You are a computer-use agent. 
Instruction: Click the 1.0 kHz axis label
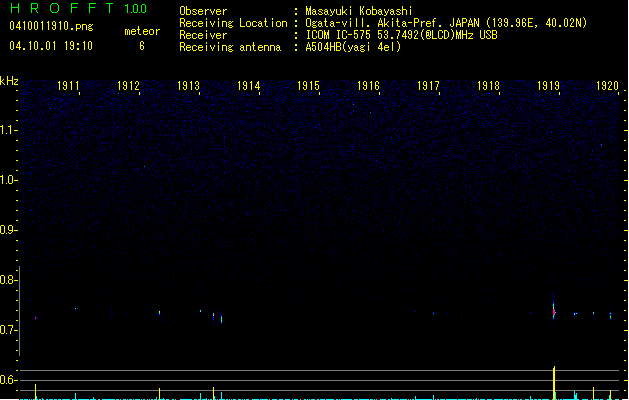[x=8, y=180]
